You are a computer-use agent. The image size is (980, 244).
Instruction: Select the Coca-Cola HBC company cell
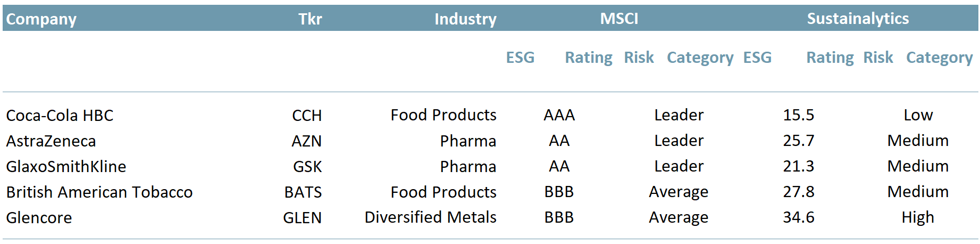coord(60,116)
